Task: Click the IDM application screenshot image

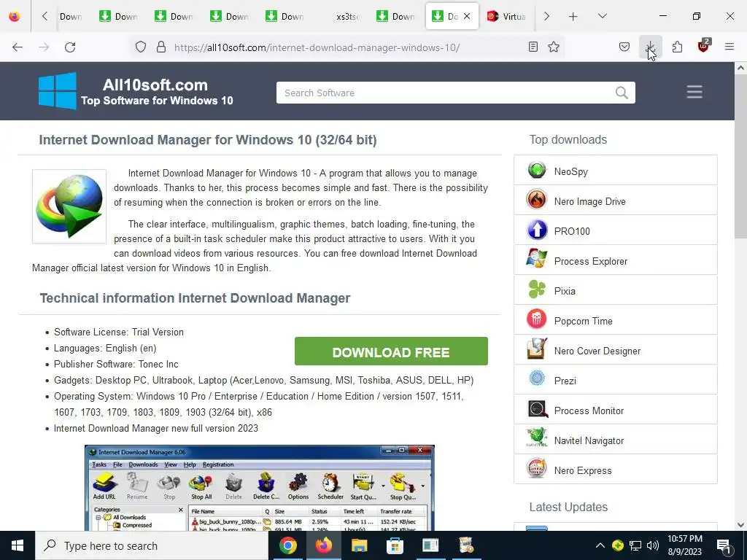Action: [x=260, y=488]
